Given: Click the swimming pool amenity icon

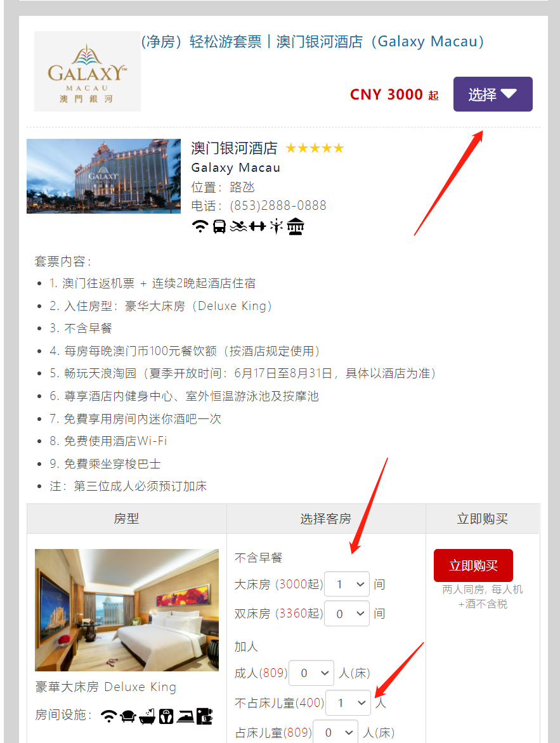Looking at the screenshot, I should point(238,226).
